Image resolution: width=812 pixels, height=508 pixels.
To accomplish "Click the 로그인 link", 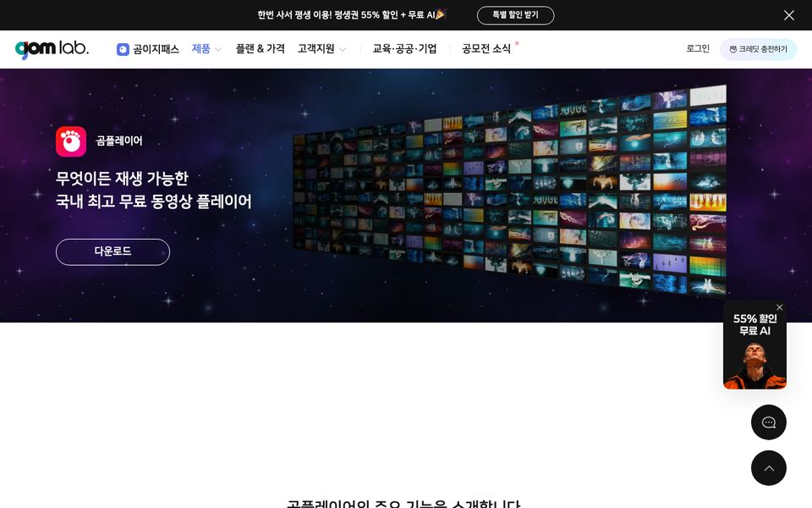I will point(698,49).
